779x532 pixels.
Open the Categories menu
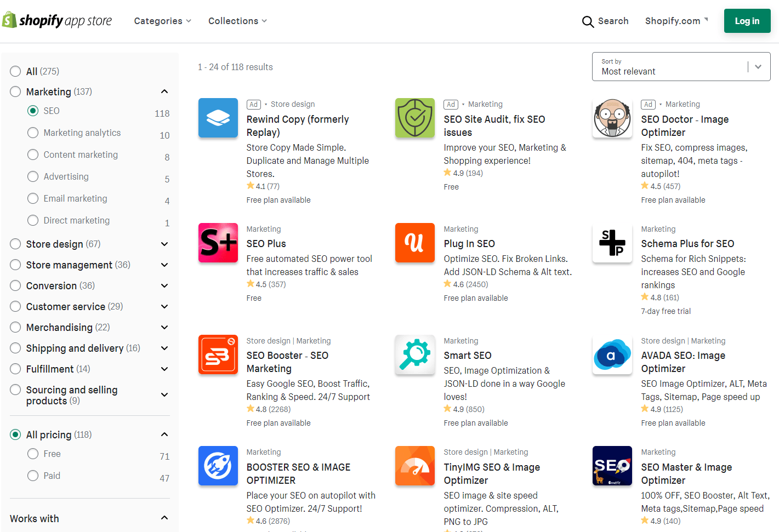pos(163,21)
